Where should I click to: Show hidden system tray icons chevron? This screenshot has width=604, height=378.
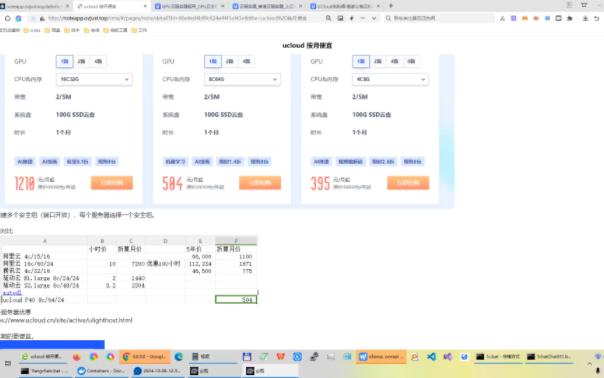point(590,363)
